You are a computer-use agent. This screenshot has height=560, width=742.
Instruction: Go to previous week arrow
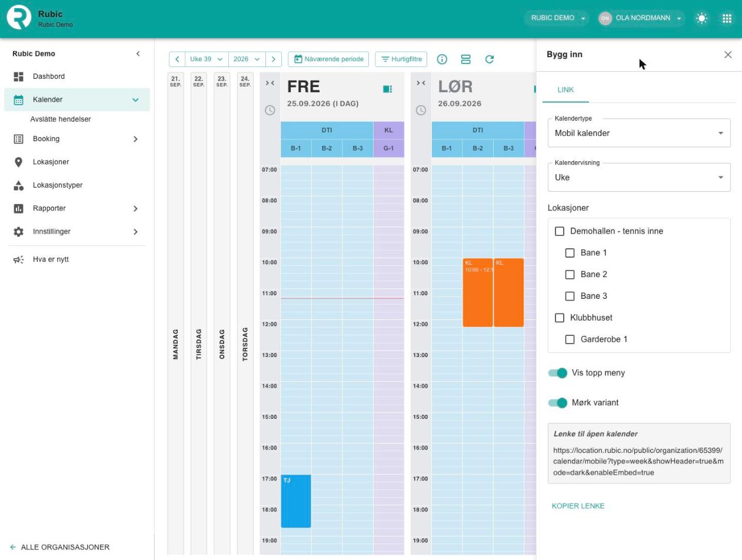177,59
